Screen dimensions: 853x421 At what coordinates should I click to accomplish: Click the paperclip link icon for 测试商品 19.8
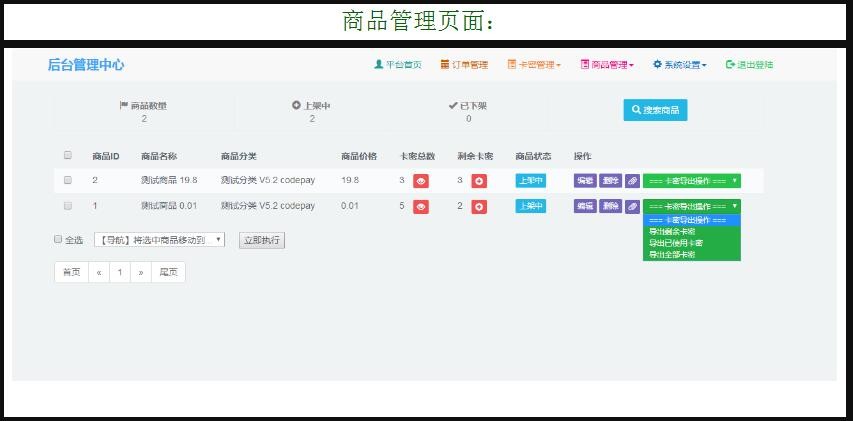tap(632, 181)
